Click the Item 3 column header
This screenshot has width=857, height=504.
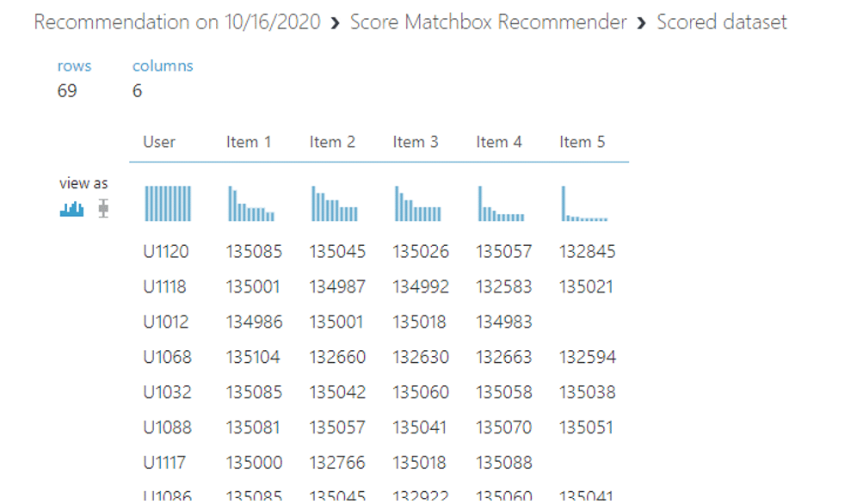click(416, 142)
